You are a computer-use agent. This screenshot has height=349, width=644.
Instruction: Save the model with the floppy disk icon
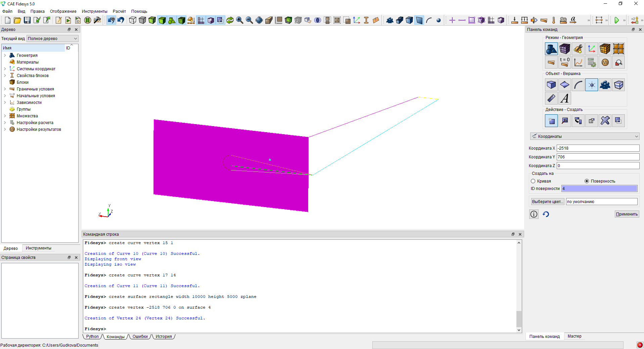(27, 20)
